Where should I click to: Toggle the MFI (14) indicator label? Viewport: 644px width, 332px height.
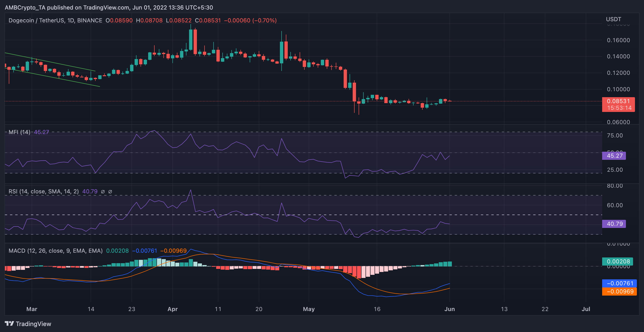pos(19,132)
